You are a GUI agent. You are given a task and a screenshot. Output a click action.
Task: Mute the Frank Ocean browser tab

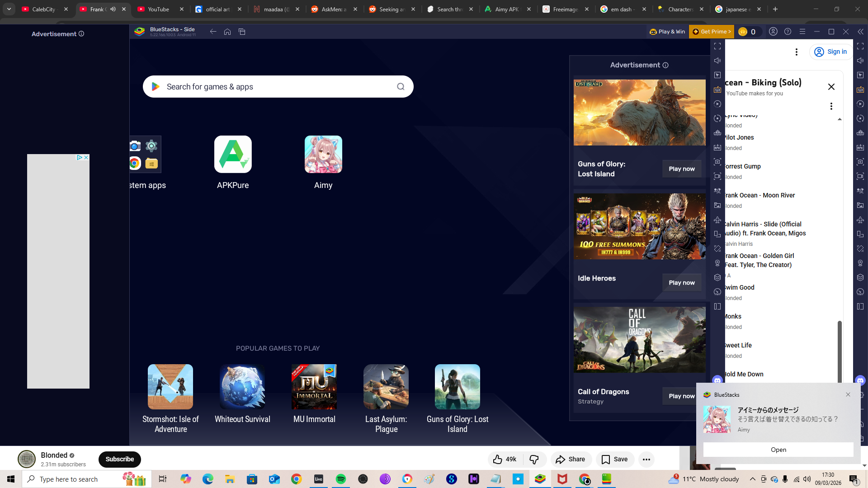113,9
